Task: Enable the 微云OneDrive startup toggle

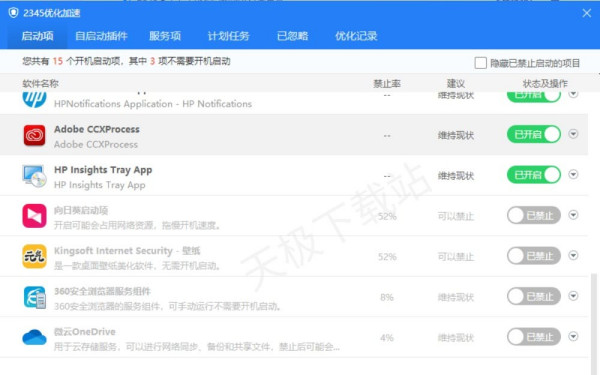Action: (x=534, y=337)
